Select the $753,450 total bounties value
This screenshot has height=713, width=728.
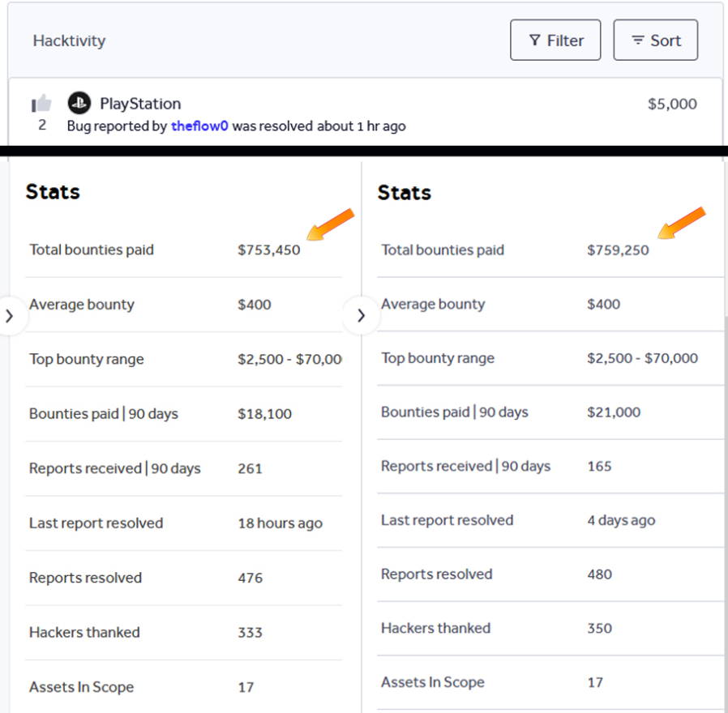268,250
